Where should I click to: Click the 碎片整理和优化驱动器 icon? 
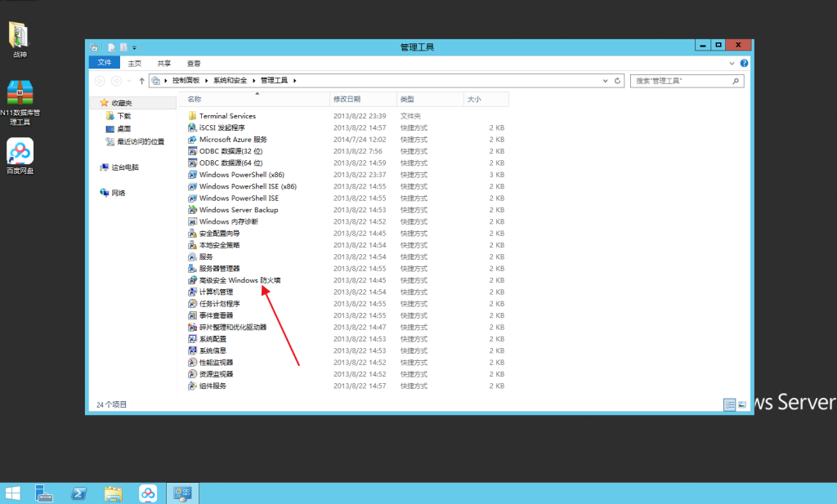coord(192,327)
